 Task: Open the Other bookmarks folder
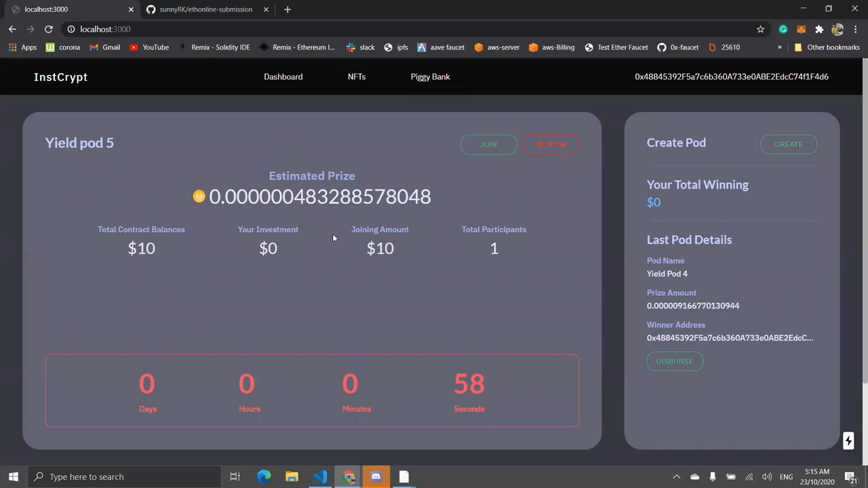pyautogui.click(x=827, y=47)
